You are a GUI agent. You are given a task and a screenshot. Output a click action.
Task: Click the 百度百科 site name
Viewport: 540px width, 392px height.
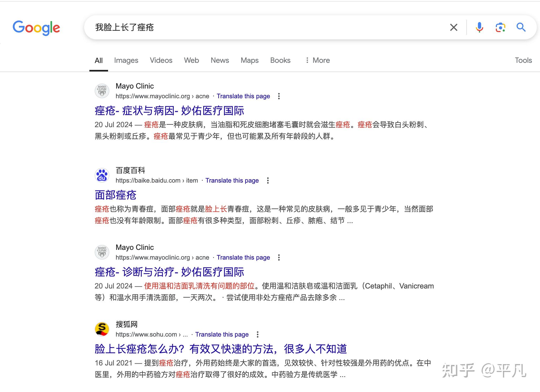130,171
